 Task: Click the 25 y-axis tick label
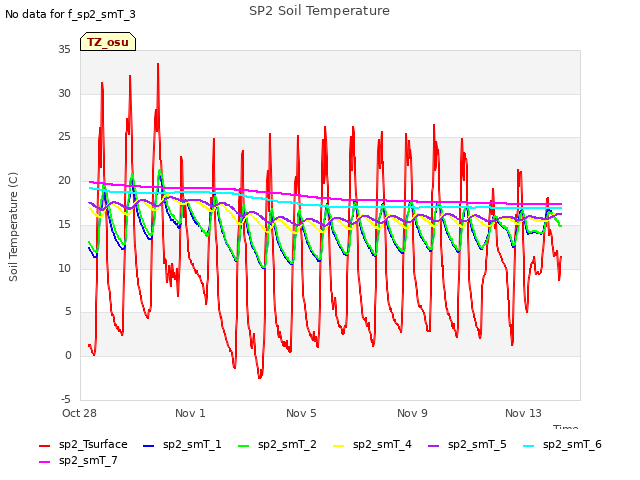click(64, 136)
